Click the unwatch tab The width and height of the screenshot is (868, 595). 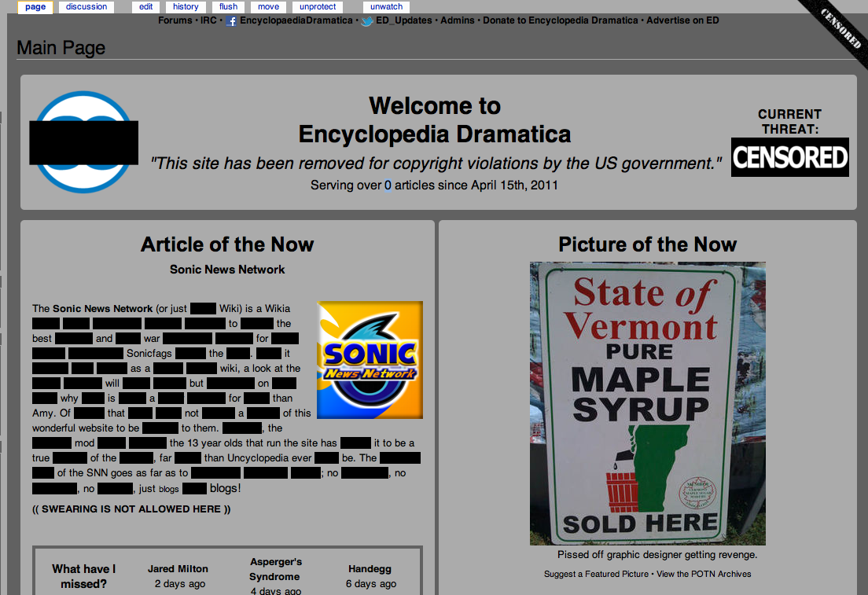387,7
